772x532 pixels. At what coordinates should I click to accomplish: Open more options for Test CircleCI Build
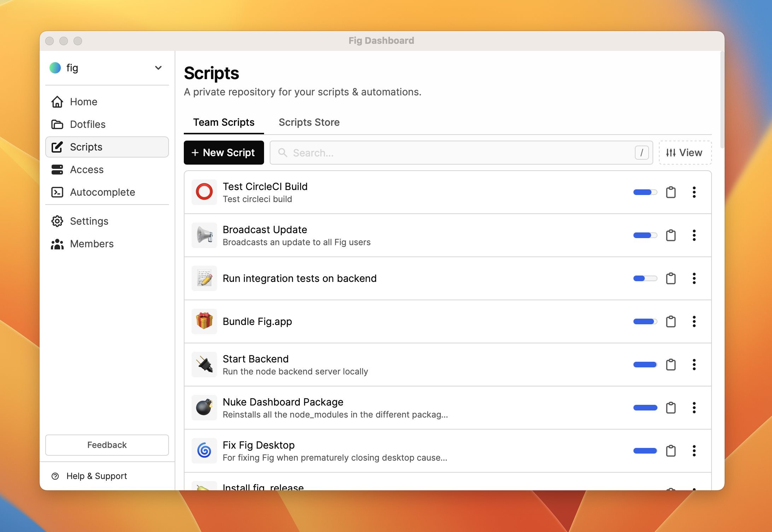pyautogui.click(x=694, y=192)
